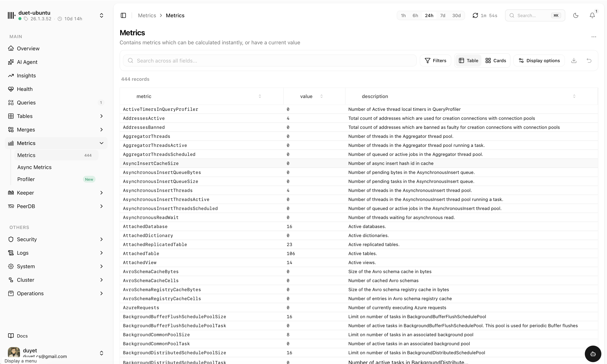Switch to dark mode moon icon

(x=576, y=15)
